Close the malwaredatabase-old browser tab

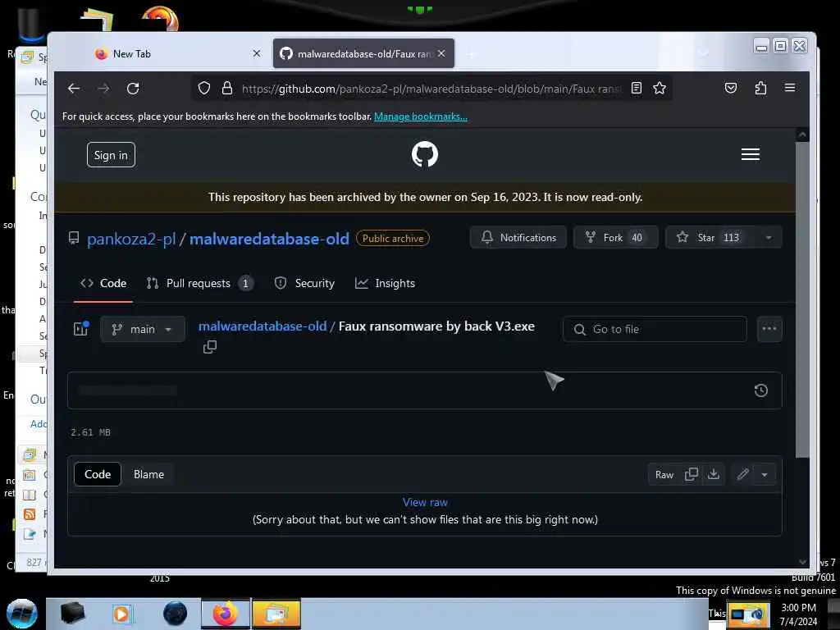[441, 53]
